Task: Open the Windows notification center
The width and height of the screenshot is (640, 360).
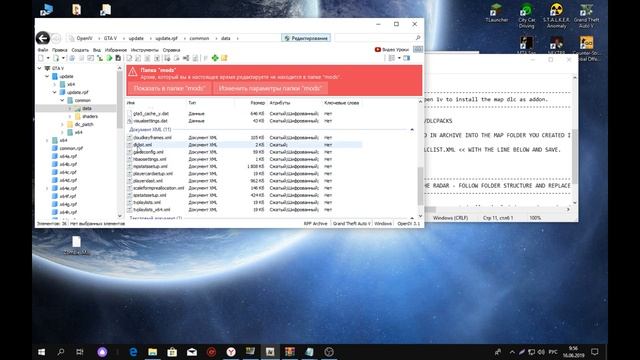Action: tap(595, 352)
